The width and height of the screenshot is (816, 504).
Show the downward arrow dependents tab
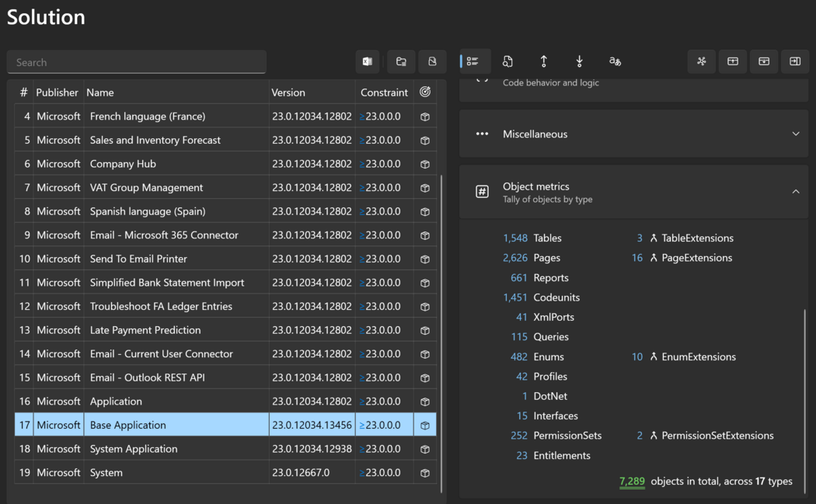pyautogui.click(x=579, y=61)
